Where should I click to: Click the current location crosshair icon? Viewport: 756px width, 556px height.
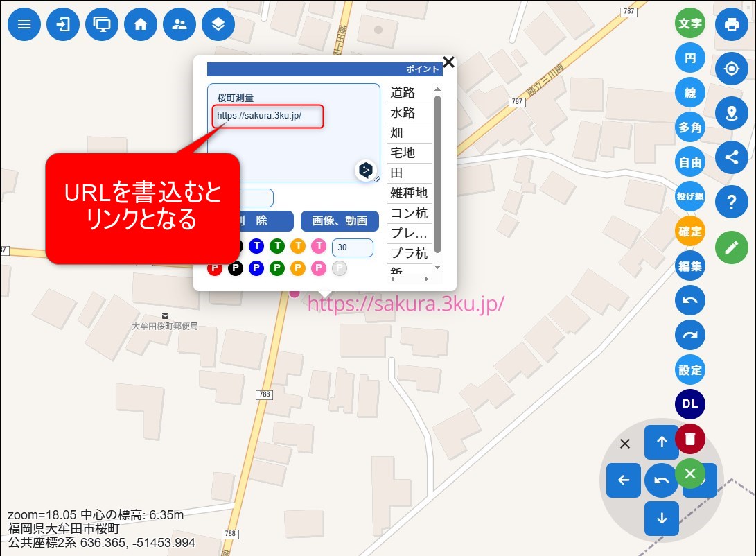(732, 69)
